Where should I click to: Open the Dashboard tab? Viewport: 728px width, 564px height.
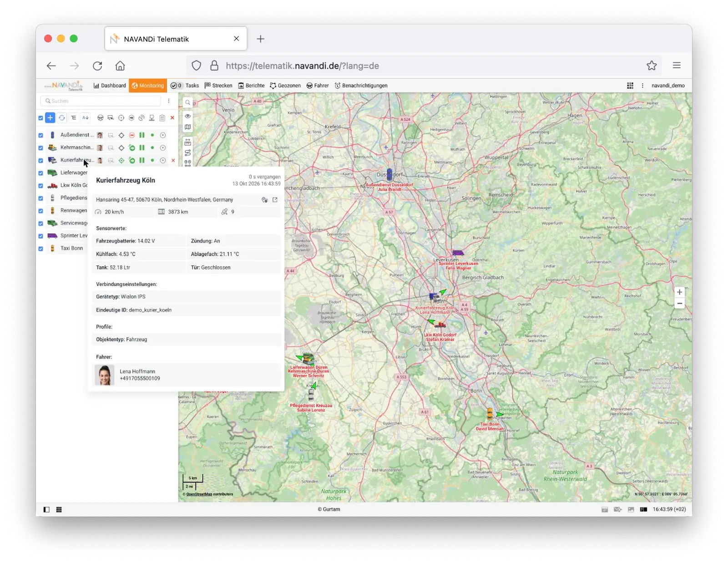tap(110, 86)
